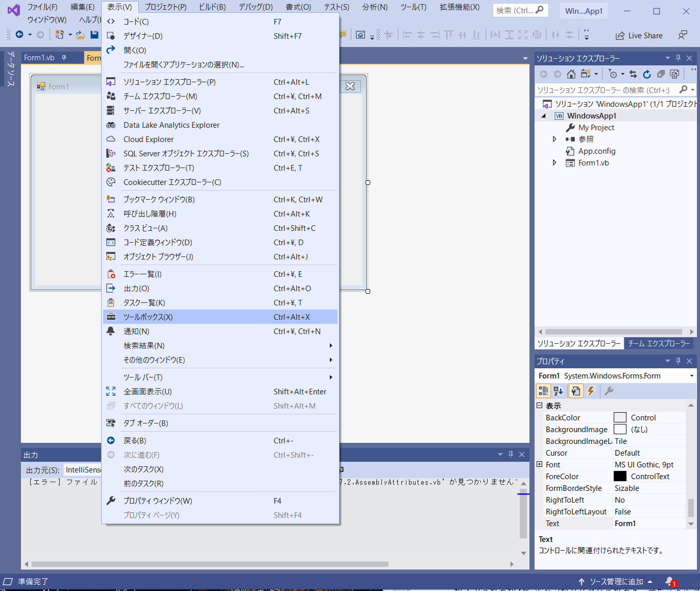Image resolution: width=700 pixels, height=591 pixels.
Task: Choose Full Screen entry in View menu
Action: coord(220,391)
